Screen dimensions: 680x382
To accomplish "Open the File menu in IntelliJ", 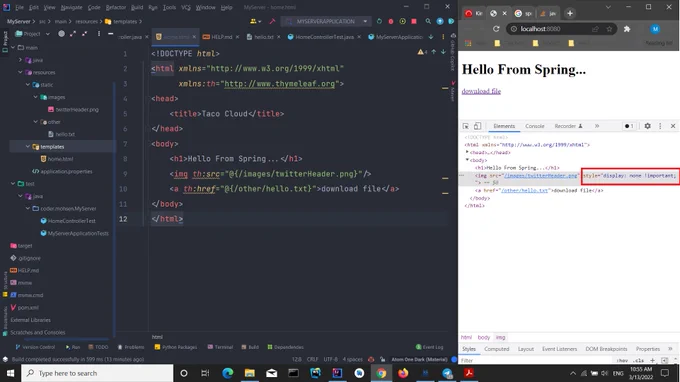I will tap(20, 7).
